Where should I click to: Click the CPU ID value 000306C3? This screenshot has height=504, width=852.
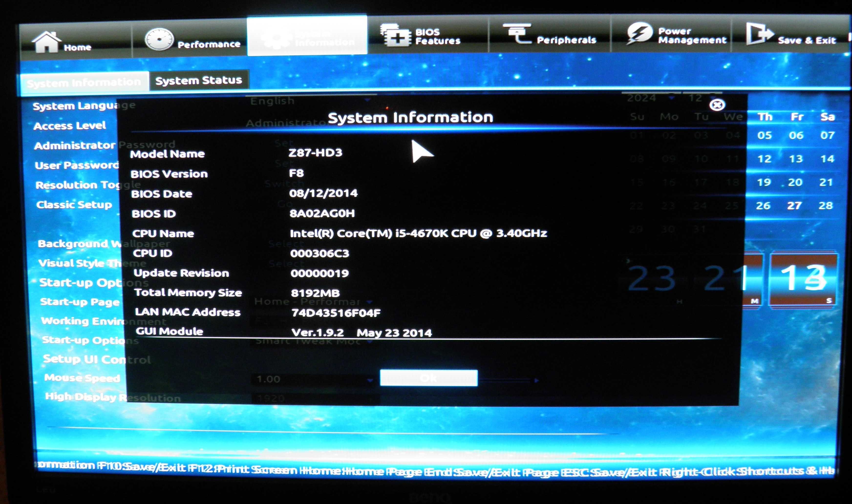[x=320, y=253]
